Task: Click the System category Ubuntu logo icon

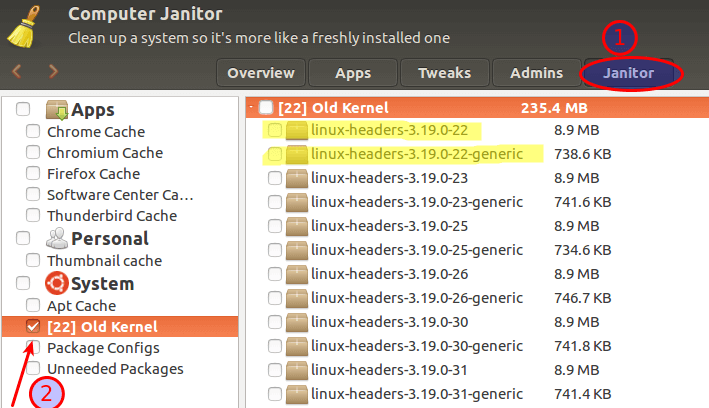Action: click(56, 284)
